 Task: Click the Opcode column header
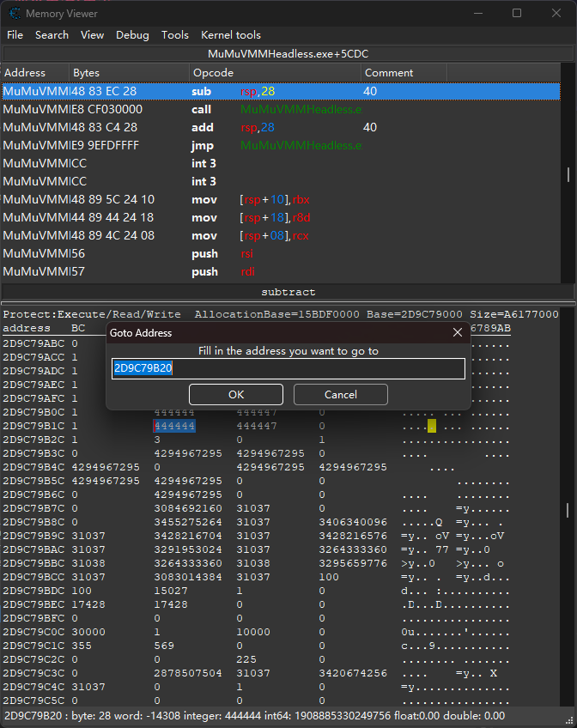[x=276, y=73]
